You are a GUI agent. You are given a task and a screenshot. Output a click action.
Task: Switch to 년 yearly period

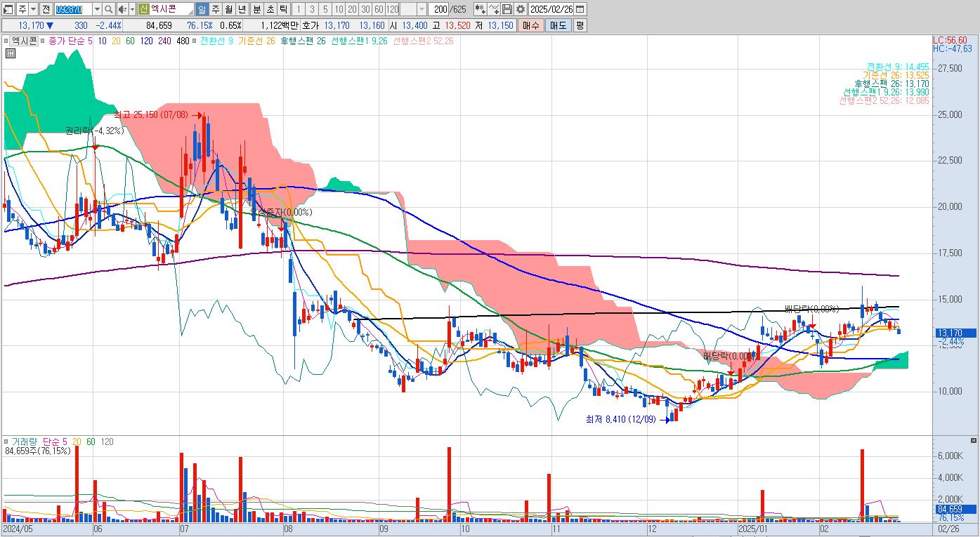(x=242, y=9)
